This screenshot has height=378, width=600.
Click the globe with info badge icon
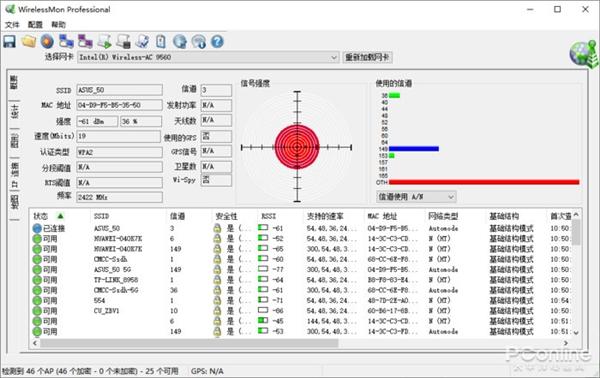199,41
